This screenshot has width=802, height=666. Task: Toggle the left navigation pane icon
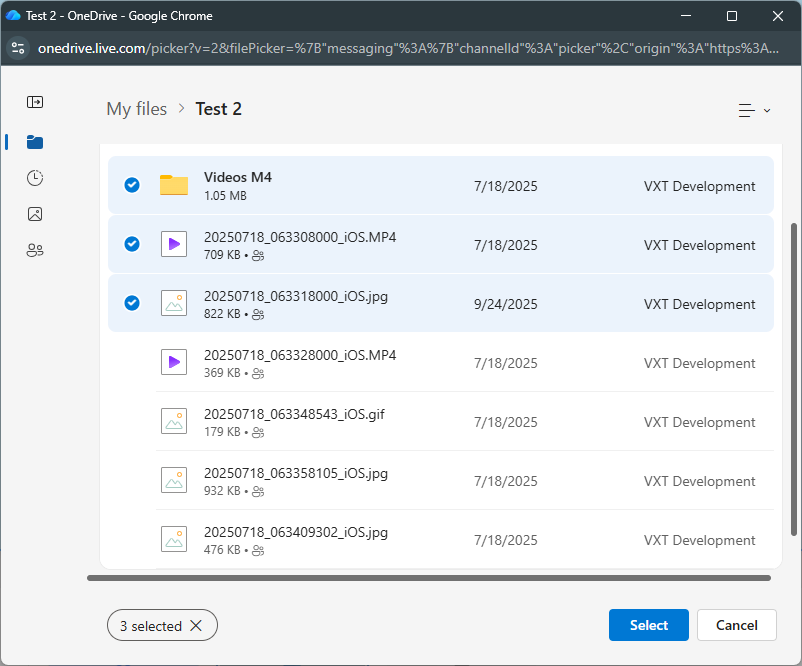pos(35,102)
